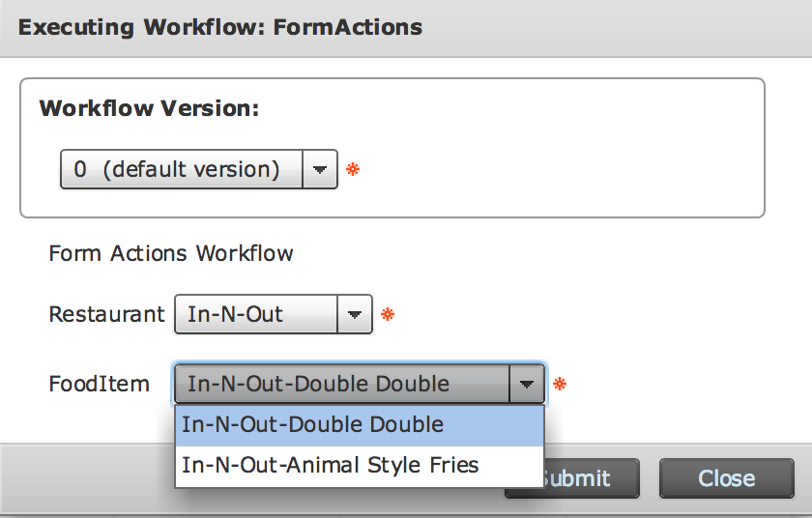Click the required asterisk next to Restaurant
Viewport: 812px width, 518px height.
point(388,315)
